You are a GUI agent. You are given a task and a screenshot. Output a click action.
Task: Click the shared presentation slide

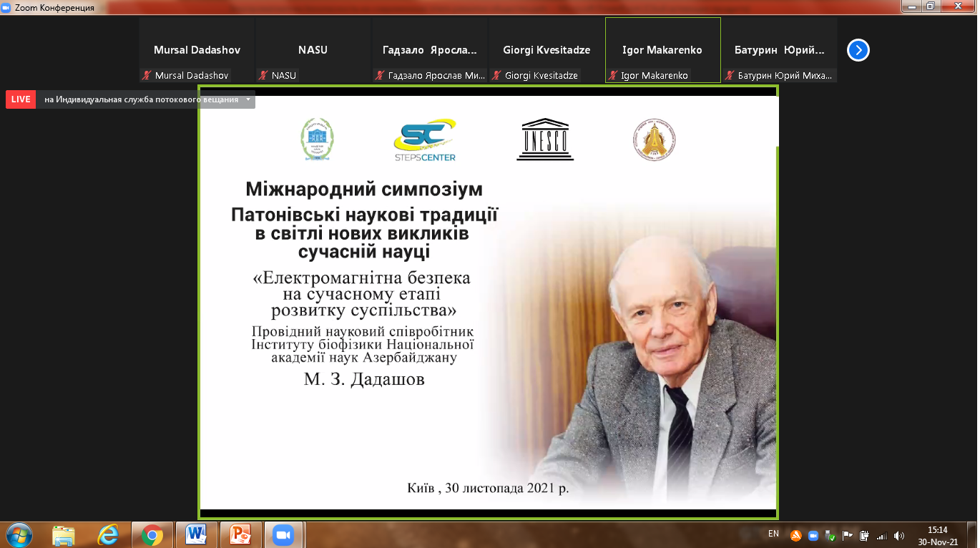pos(488,300)
